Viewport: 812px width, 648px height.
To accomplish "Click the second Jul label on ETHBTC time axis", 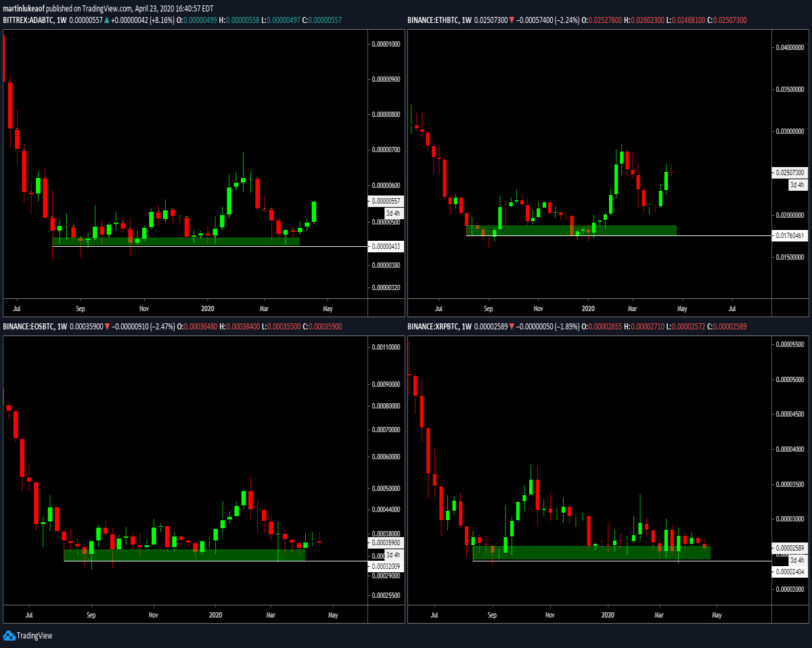I will tap(733, 308).
